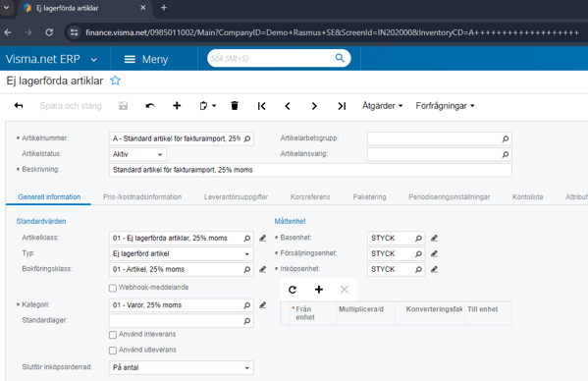Viewport: 588px width, 381px height.
Task: Click the undo arrow icon in the toolbar
Action: click(x=150, y=106)
